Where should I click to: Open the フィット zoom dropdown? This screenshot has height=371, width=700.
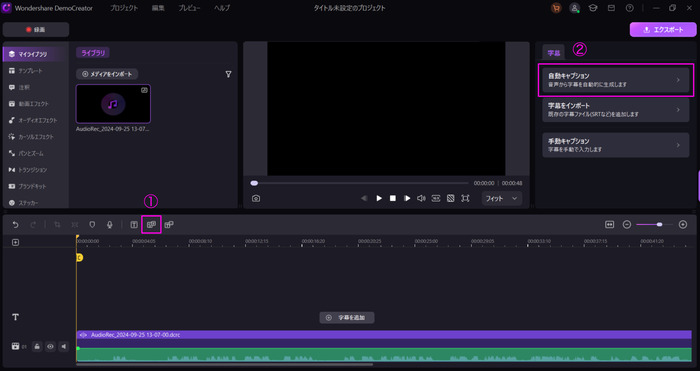[501, 198]
